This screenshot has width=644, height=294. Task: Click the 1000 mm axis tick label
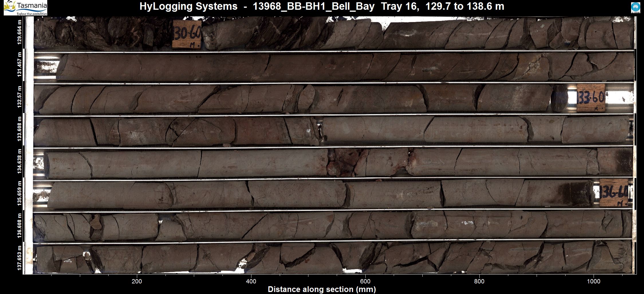[594, 281]
